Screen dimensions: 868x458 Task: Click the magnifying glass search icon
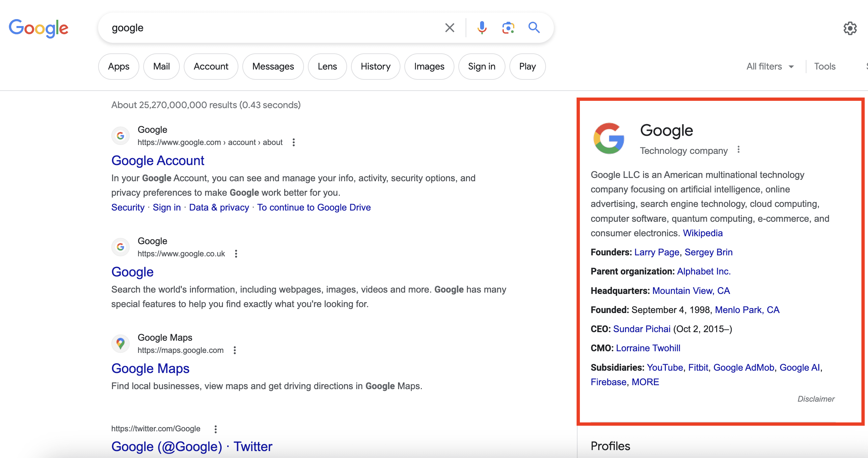[x=532, y=27]
